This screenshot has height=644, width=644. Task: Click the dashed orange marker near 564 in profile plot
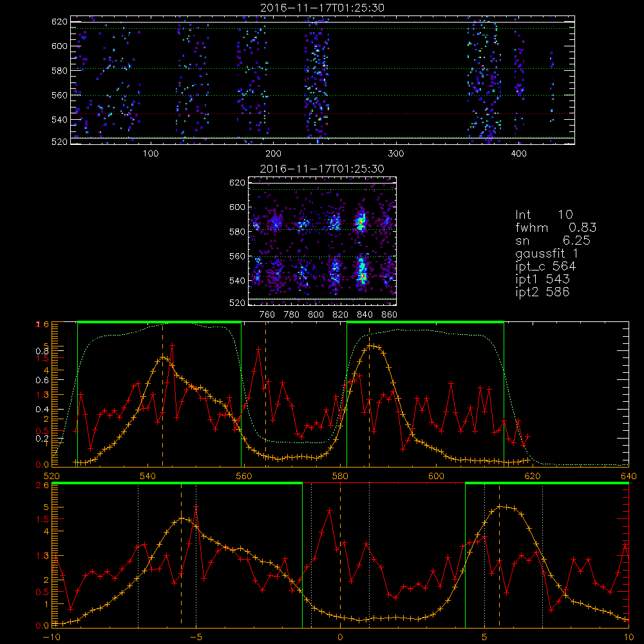click(266, 394)
